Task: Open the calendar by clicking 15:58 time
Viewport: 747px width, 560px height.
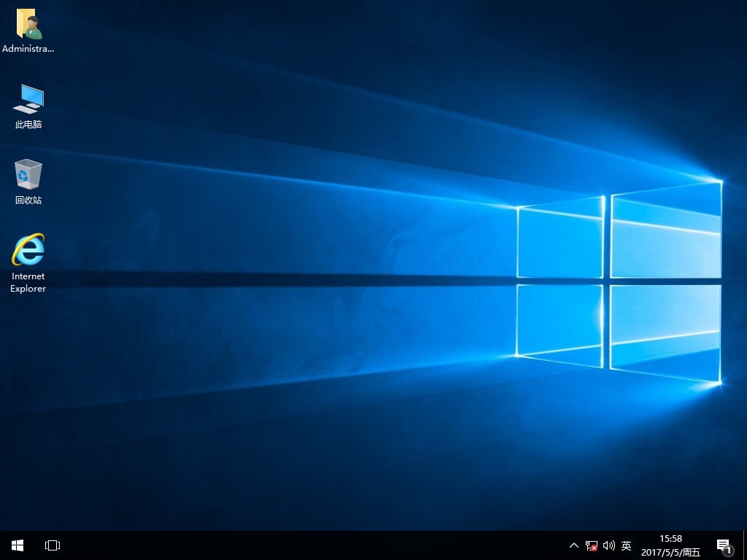Action: (670, 539)
